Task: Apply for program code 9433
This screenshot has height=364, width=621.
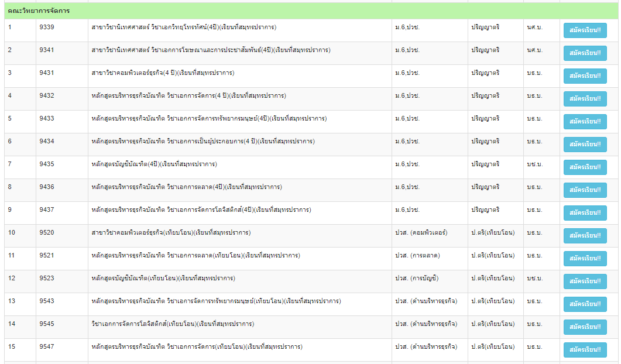Action: [585, 122]
